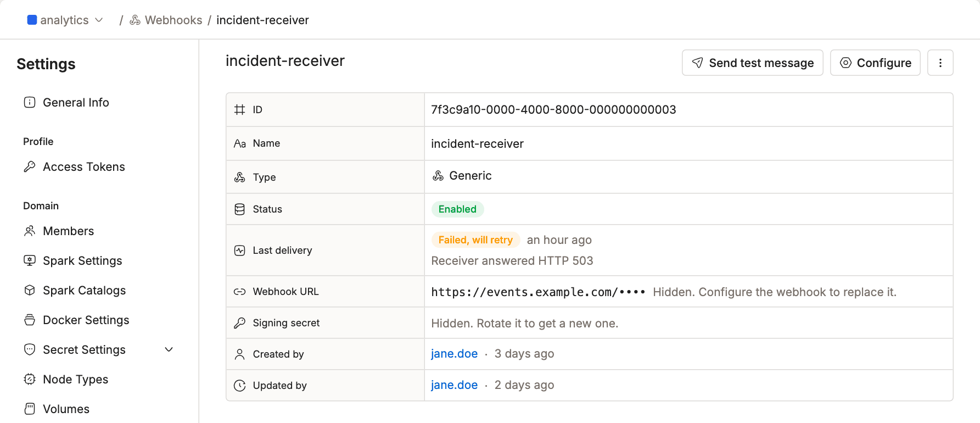Click the Node Types chip icon

pyautogui.click(x=30, y=380)
